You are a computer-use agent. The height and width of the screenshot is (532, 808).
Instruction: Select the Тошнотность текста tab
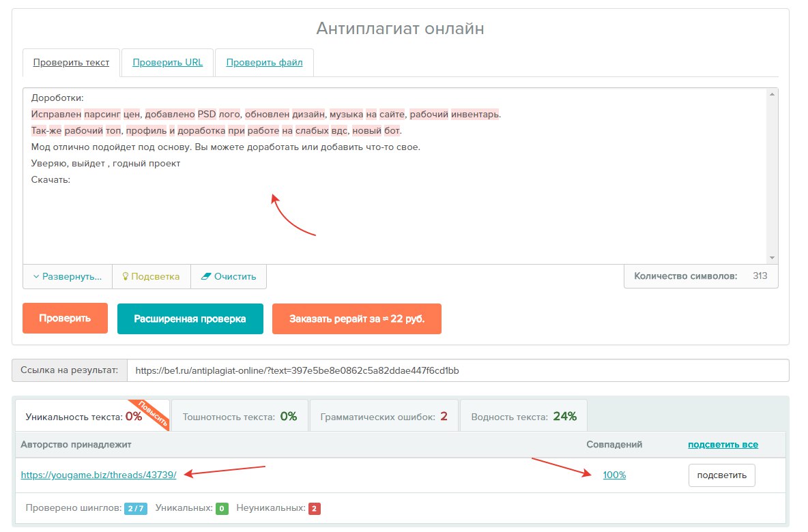(240, 416)
